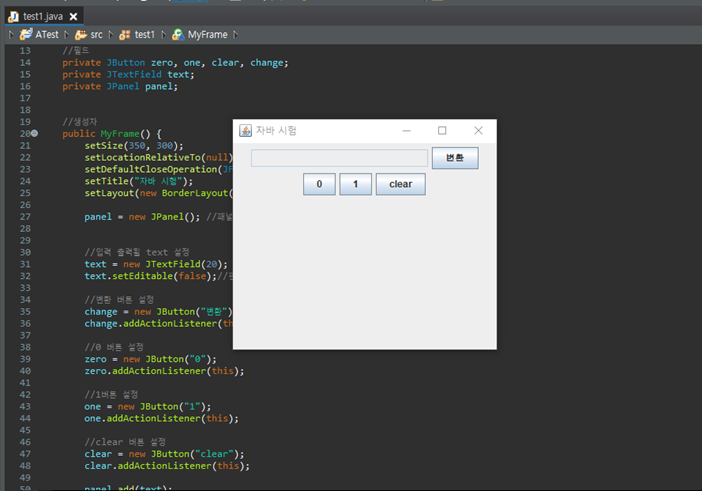
Task: Click the ATest project icon in breadcrumb
Action: pyautogui.click(x=26, y=34)
